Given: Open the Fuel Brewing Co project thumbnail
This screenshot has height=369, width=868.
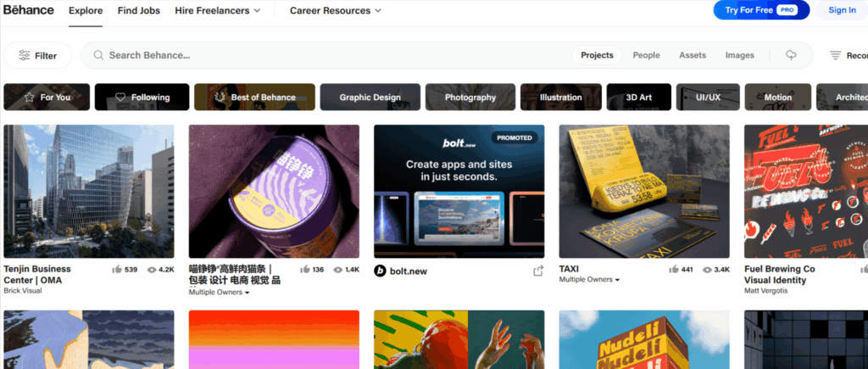Looking at the screenshot, I should [x=806, y=191].
